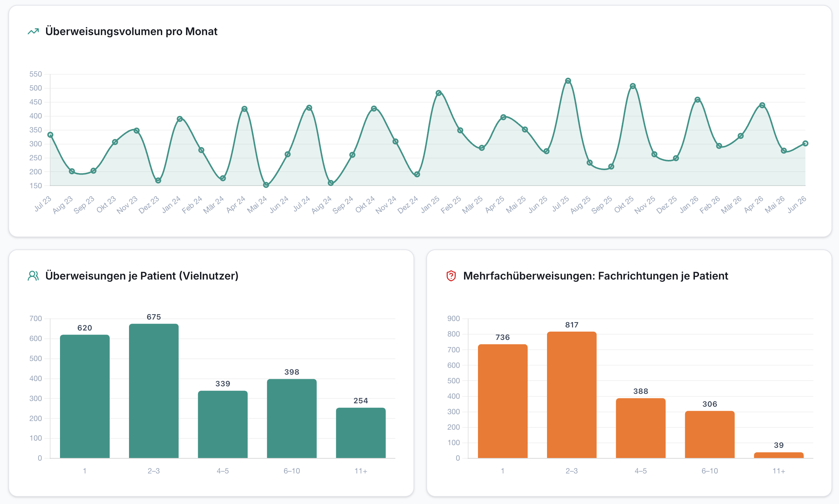
Task: Click the trend arrow icon beside Überweisungsvolumen
Action: pos(33,31)
